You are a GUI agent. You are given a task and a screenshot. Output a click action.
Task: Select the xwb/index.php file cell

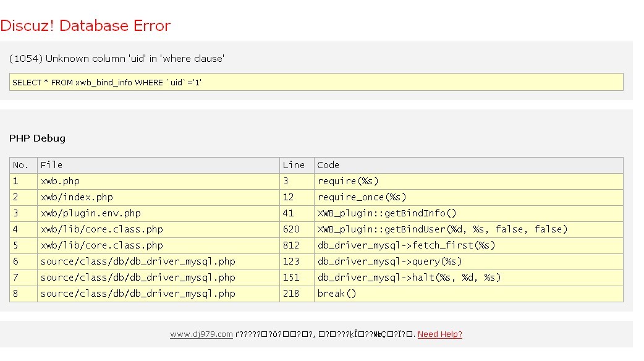(x=159, y=197)
